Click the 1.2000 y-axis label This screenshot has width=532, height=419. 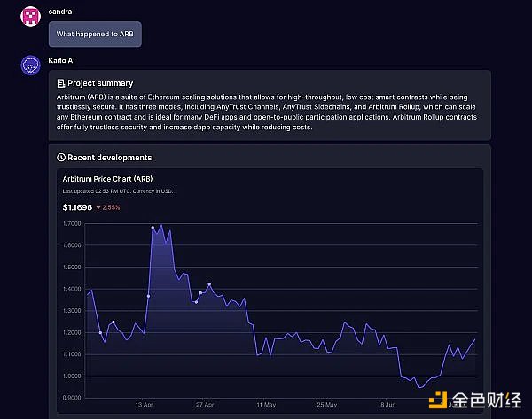72,332
